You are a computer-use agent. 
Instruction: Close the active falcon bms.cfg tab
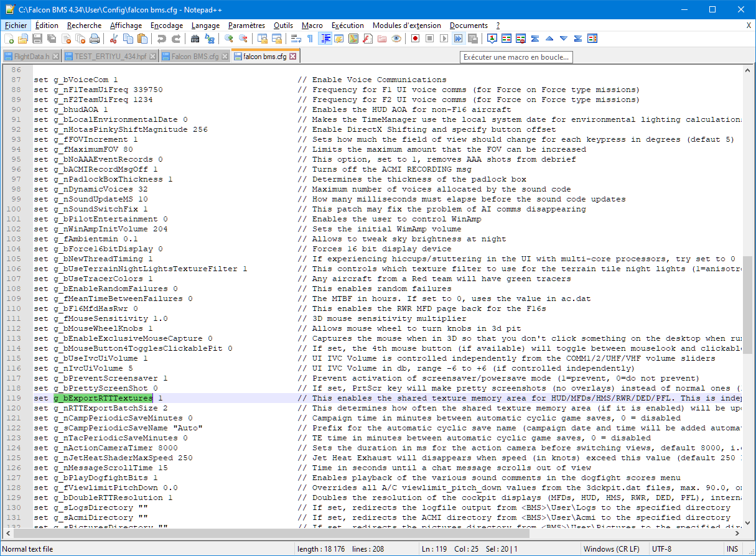coord(292,56)
